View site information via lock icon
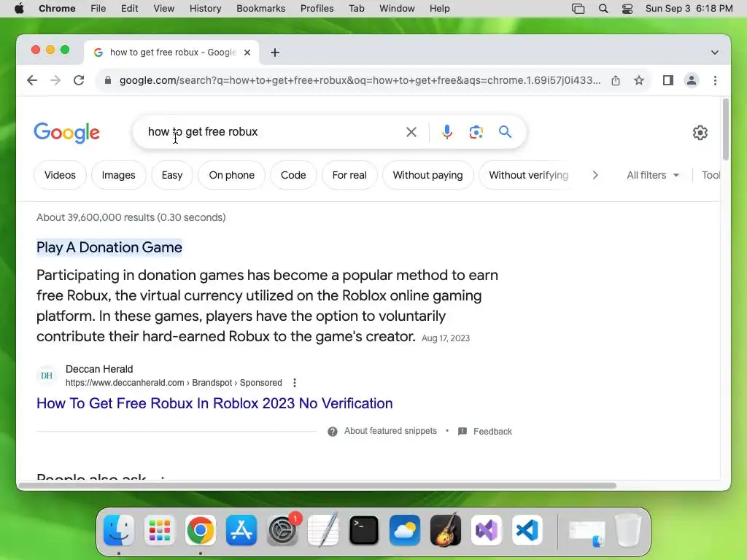The height and width of the screenshot is (560, 747). (x=108, y=80)
